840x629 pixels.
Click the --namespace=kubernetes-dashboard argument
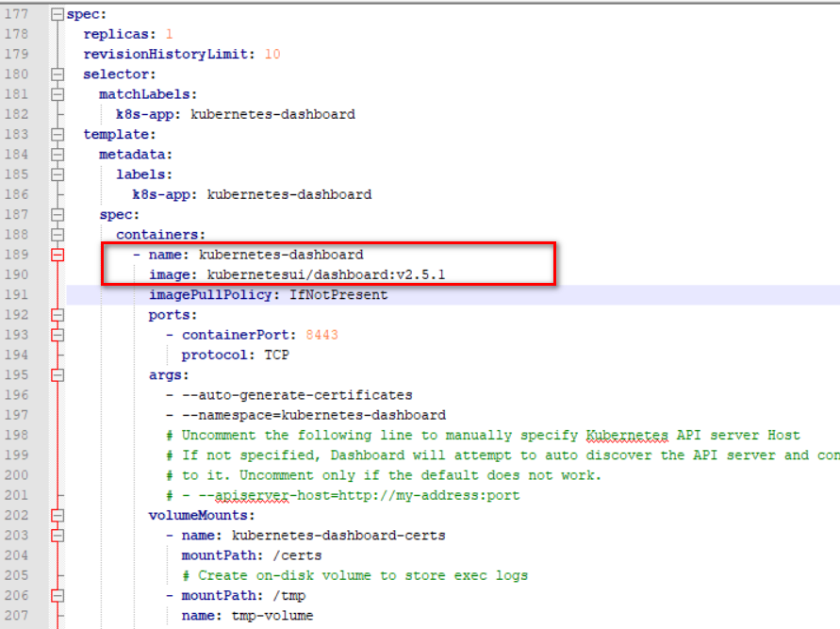[x=314, y=415]
